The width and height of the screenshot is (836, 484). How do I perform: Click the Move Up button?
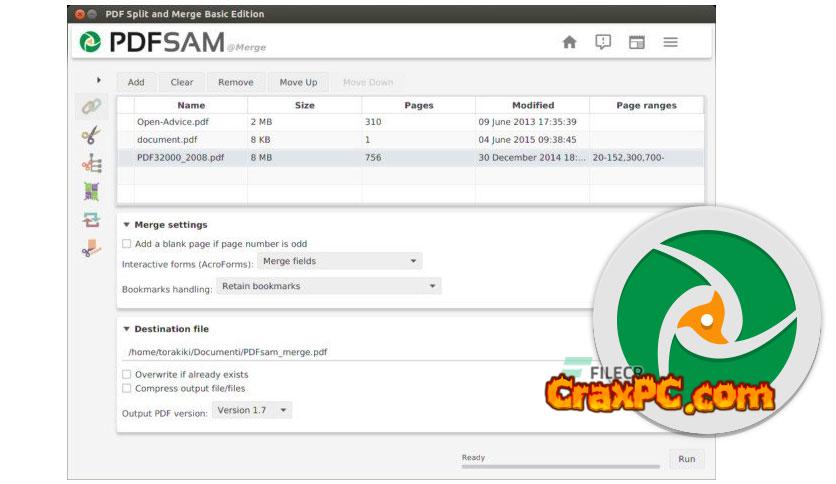click(x=298, y=83)
